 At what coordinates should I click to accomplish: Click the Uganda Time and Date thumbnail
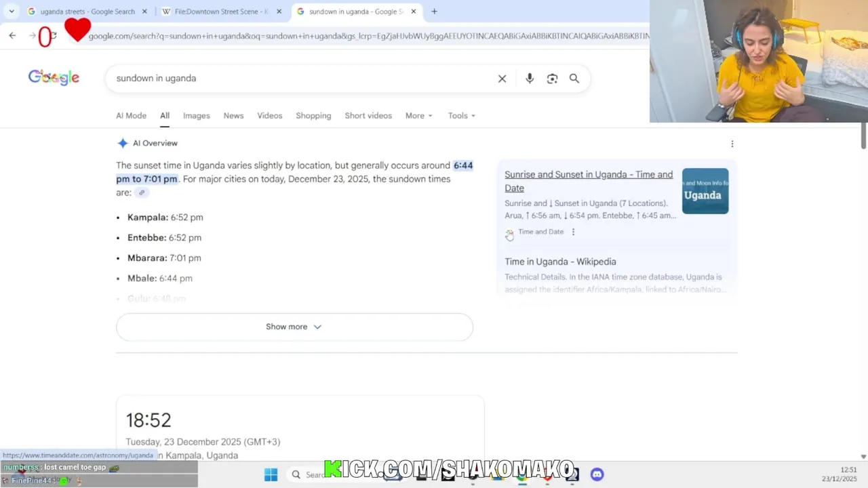pyautogui.click(x=705, y=191)
